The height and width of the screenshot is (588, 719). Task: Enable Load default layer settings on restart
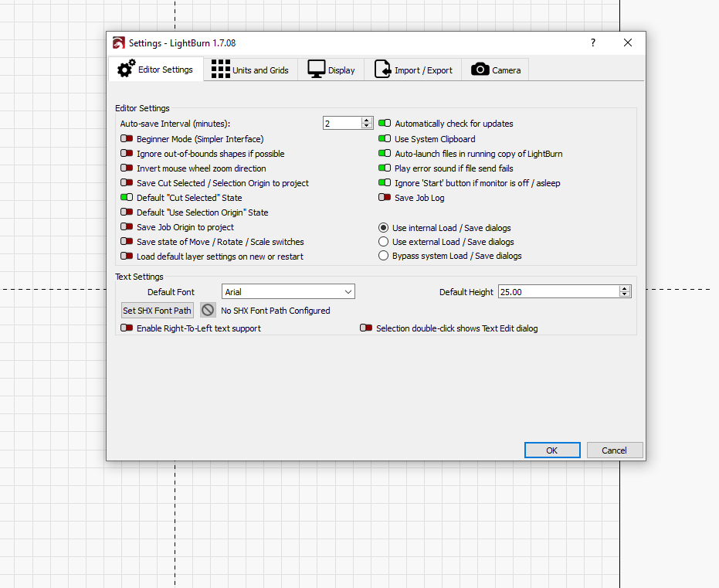tap(127, 256)
